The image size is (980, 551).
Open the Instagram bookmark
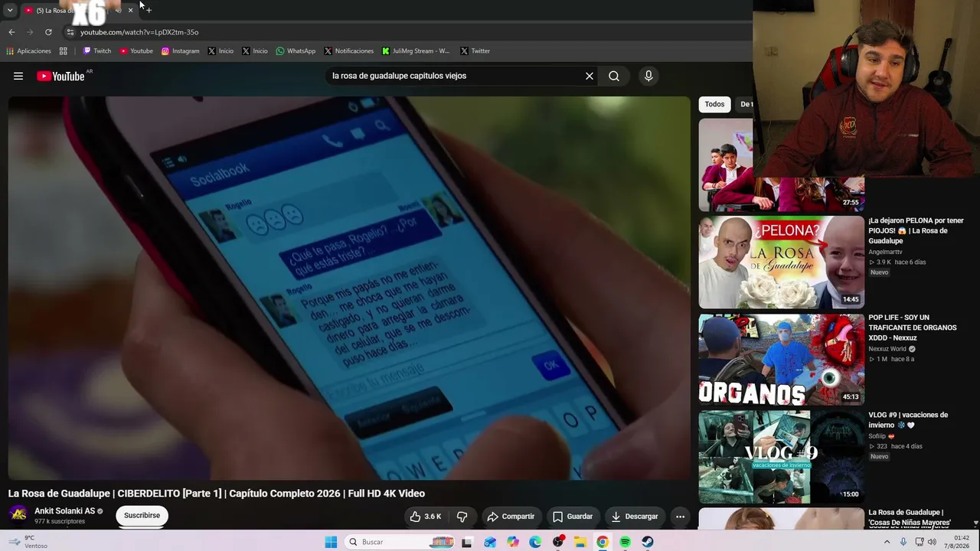pyautogui.click(x=180, y=51)
